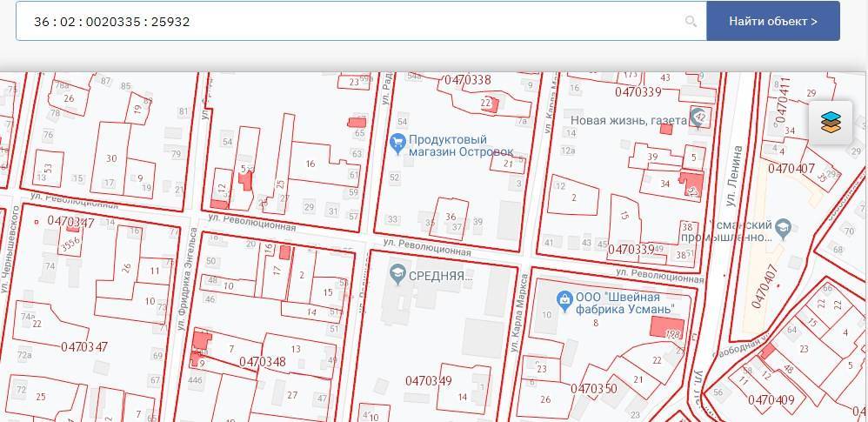Click cadastral block label 0470348
Image resolution: width=868 pixels, height=422 pixels.
(x=262, y=362)
